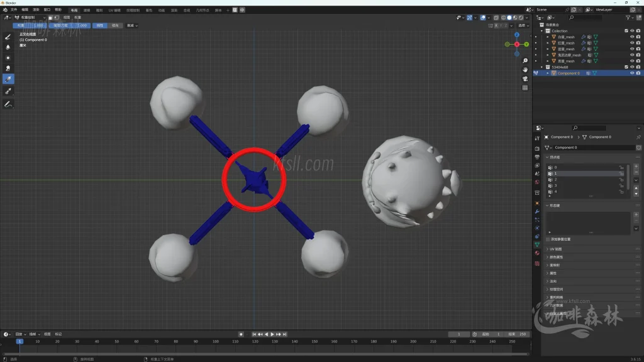Hide 白狐_mesh using its eye icon
The height and width of the screenshot is (362, 644).
click(x=632, y=37)
